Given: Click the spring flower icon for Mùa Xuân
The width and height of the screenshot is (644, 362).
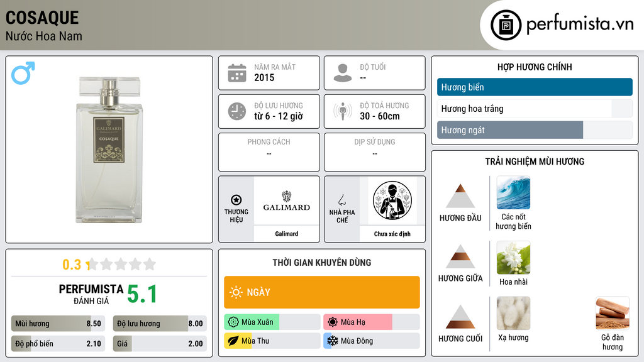Looking at the screenshot, I should 233,322.
